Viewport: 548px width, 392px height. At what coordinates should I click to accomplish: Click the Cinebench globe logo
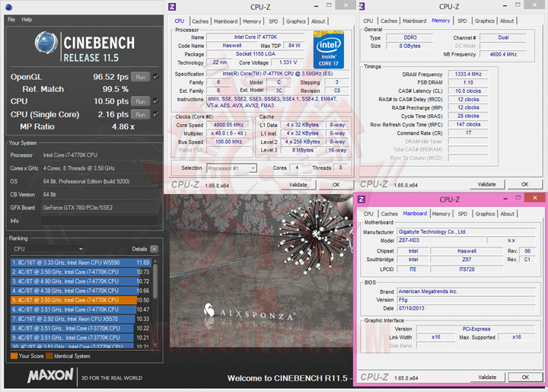[x=46, y=43]
